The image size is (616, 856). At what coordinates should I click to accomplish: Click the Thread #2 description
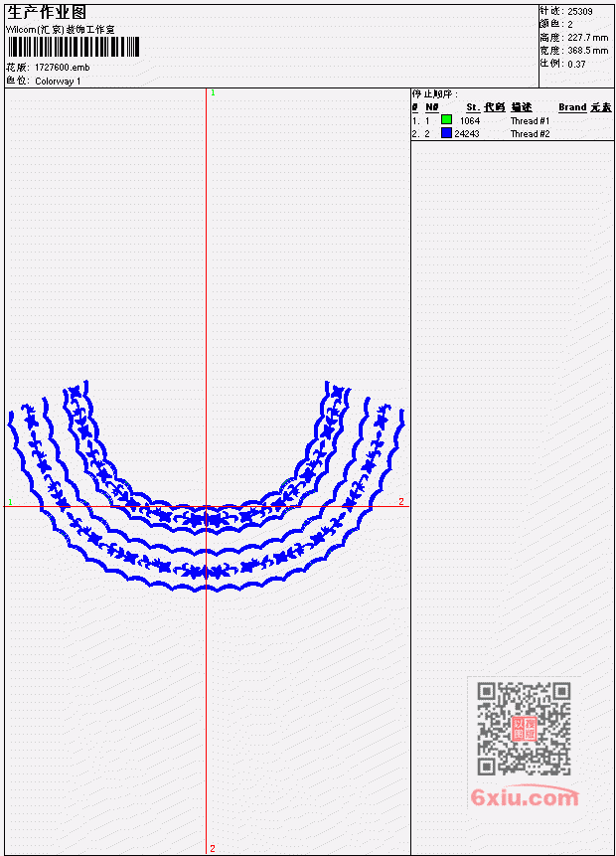530,134
